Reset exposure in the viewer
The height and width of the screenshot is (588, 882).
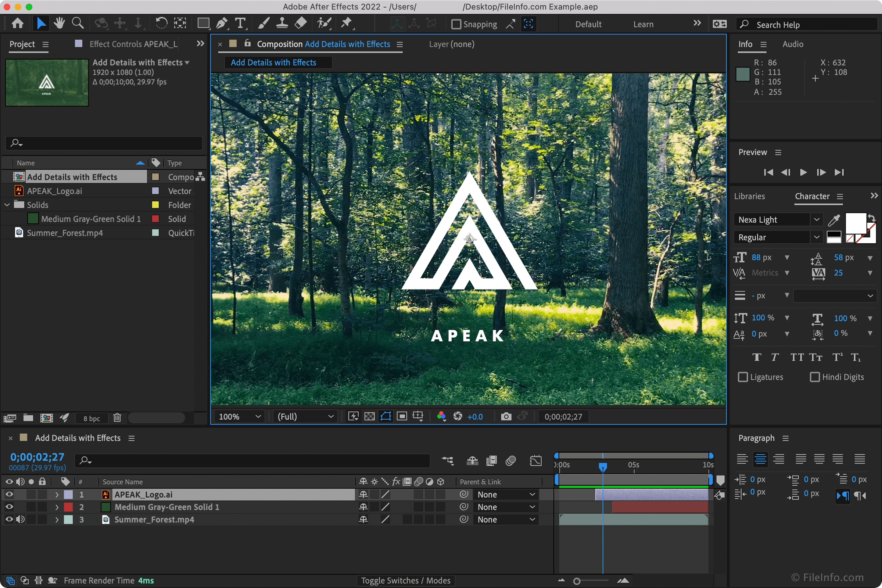(458, 417)
